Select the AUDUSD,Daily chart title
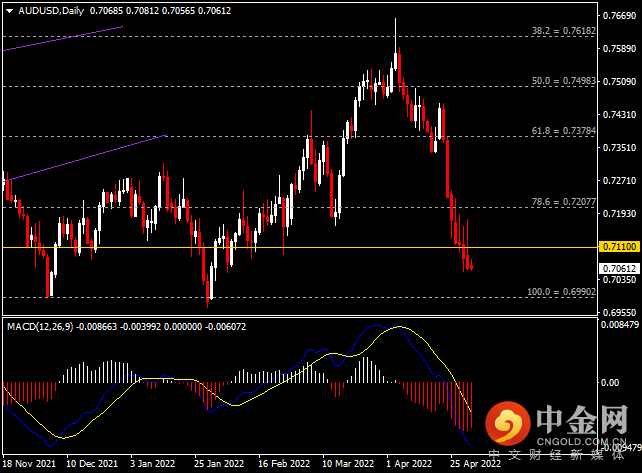The image size is (642, 473). (51, 11)
